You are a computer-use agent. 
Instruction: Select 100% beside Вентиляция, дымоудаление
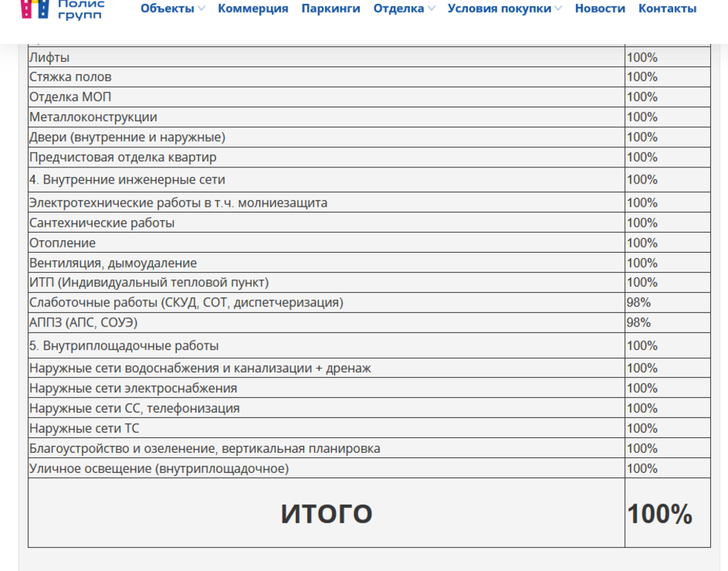pos(642,263)
